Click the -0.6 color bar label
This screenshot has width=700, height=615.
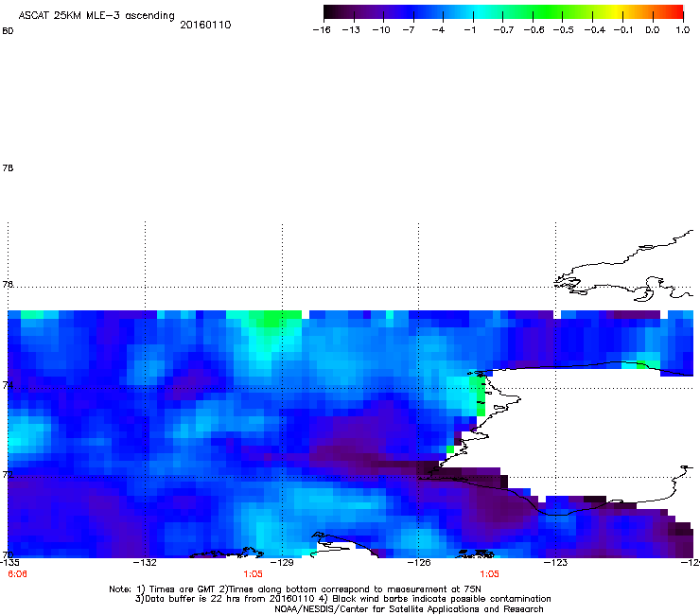534,30
